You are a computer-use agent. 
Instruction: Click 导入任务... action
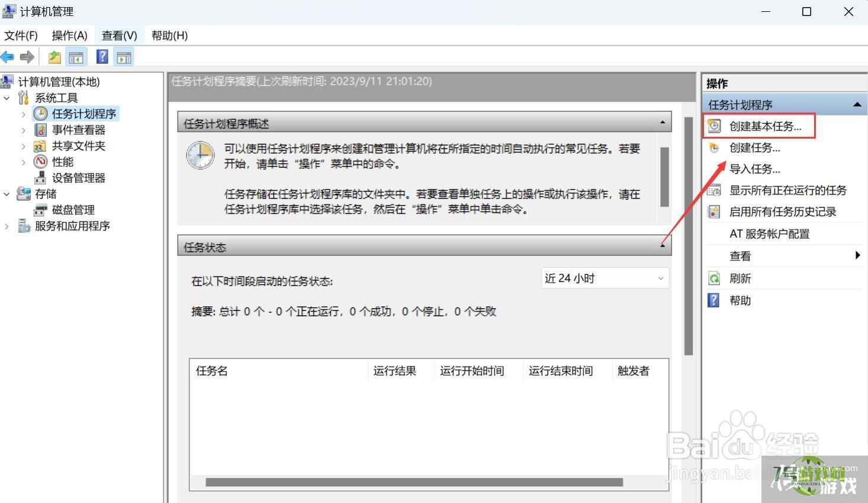tap(754, 169)
